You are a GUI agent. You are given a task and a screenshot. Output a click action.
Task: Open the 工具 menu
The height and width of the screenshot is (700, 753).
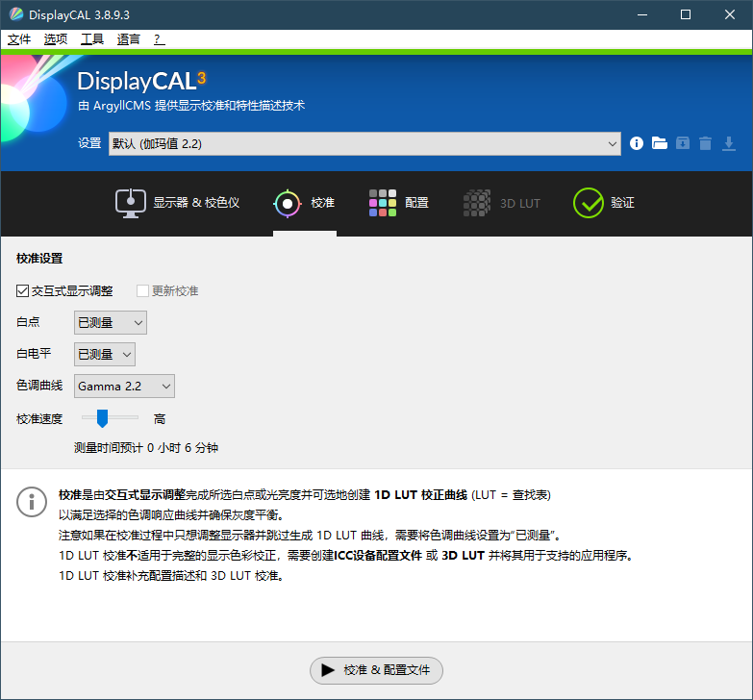(92, 39)
